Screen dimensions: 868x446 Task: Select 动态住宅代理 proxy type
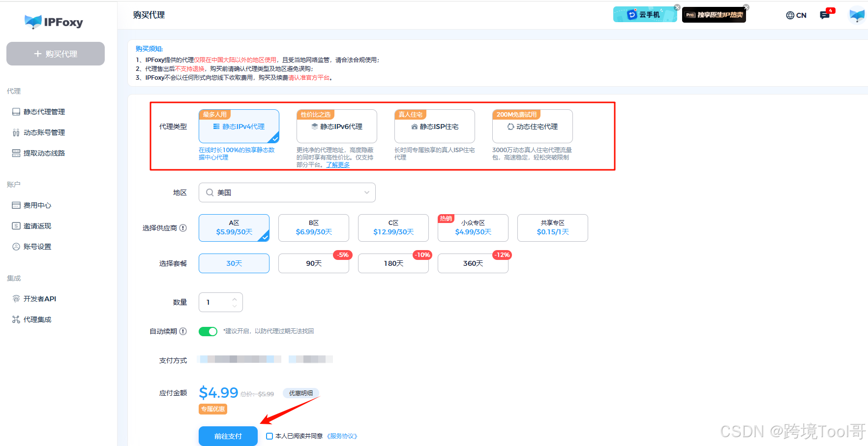tap(533, 127)
